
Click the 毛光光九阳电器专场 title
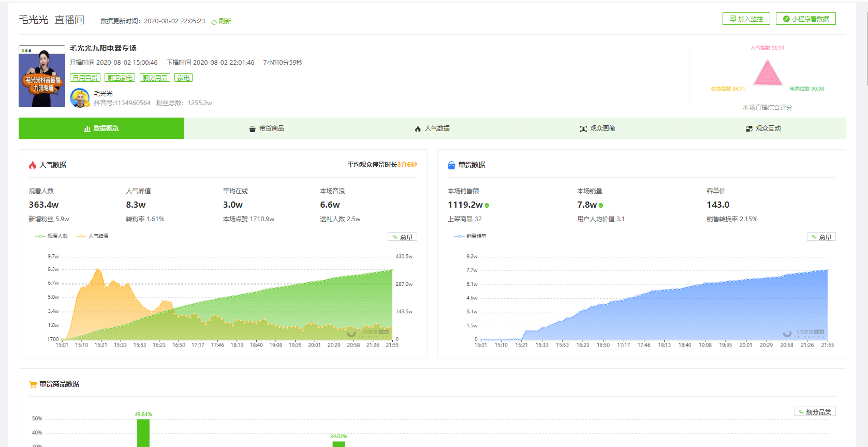click(103, 48)
